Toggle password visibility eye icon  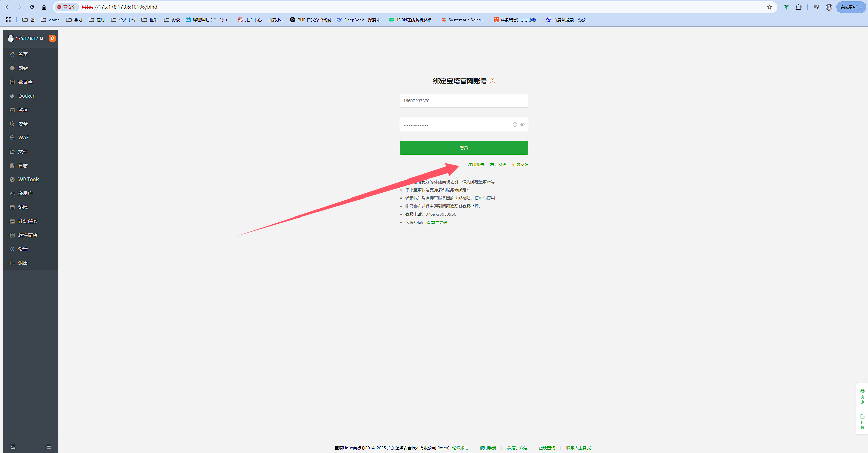(x=522, y=125)
